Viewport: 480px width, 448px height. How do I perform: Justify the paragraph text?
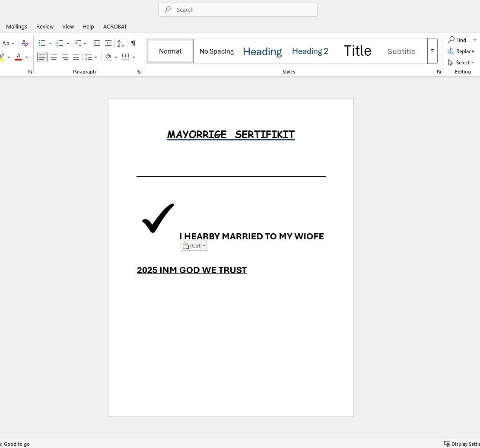point(76,57)
